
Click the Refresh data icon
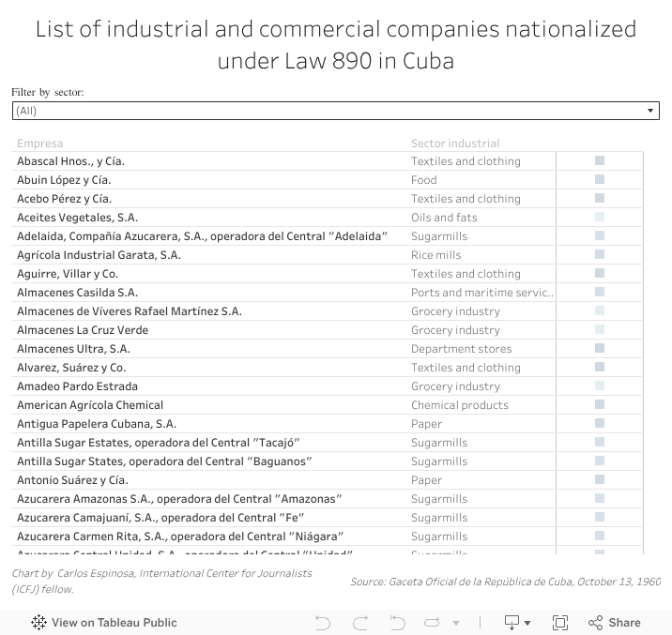[433, 623]
